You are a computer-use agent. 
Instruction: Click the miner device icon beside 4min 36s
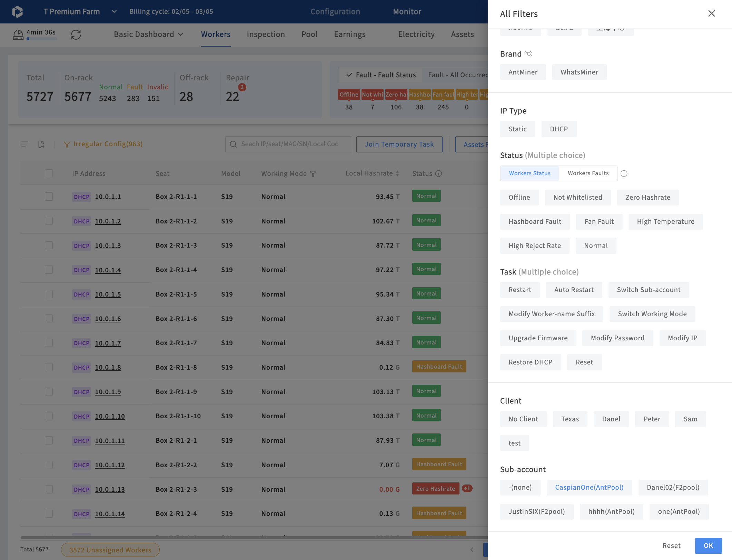click(18, 35)
